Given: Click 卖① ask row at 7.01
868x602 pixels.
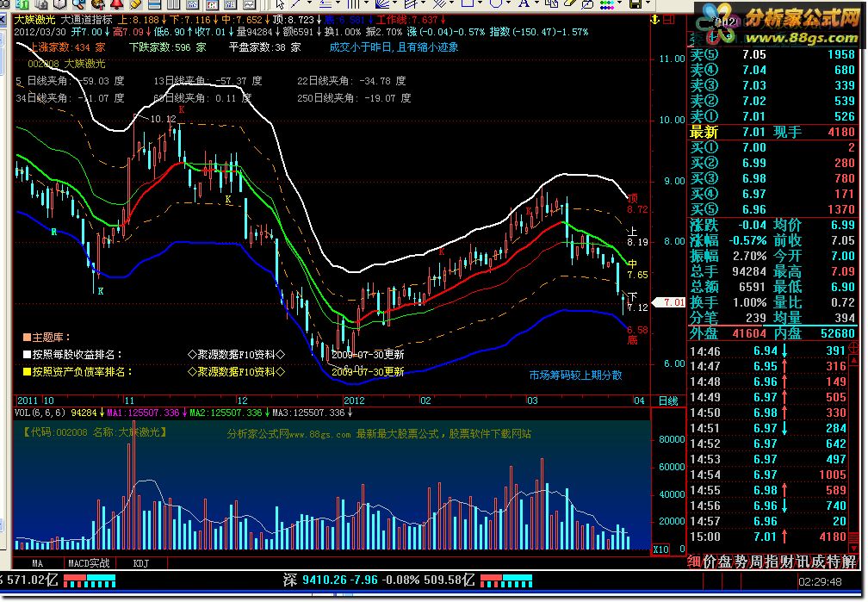Looking at the screenshot, I should coord(772,116).
